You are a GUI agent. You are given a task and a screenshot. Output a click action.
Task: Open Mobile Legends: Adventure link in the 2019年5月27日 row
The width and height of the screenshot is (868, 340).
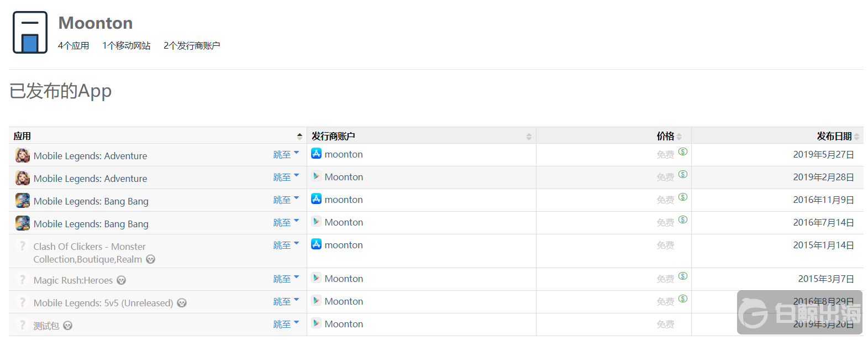point(91,156)
